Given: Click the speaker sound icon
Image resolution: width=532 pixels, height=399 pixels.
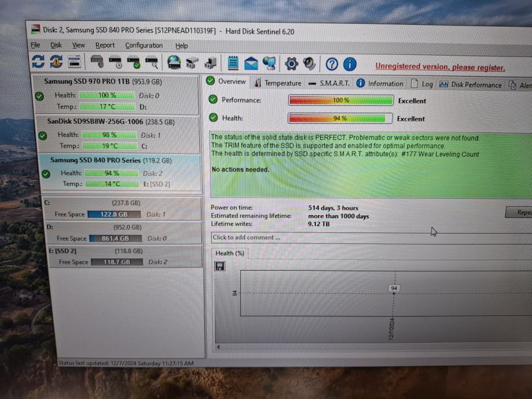Looking at the screenshot, I should pyautogui.click(x=310, y=64).
